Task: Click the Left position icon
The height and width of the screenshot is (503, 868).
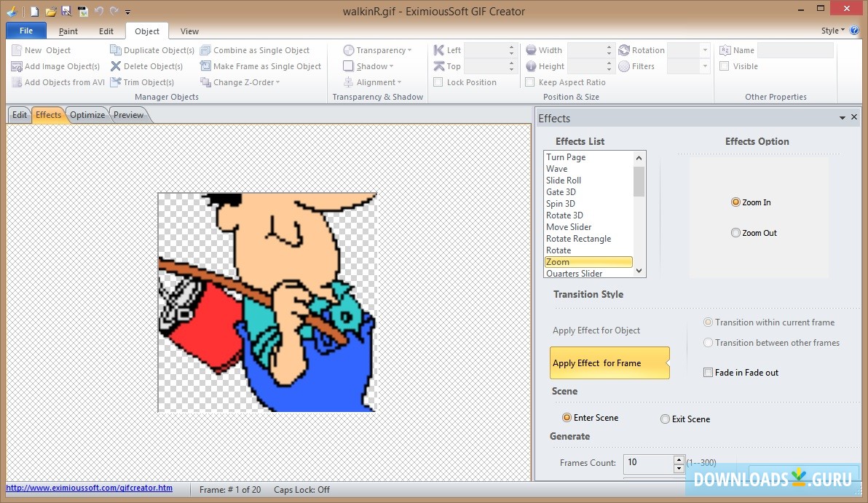Action: tap(439, 50)
